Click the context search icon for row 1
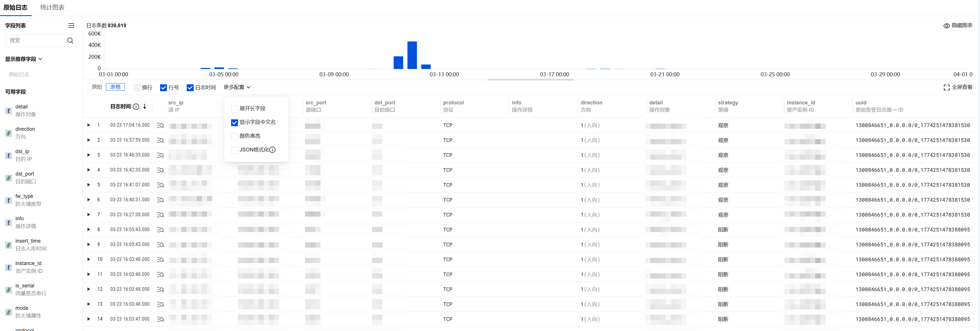Viewport: 980px width, 331px height. (161, 125)
